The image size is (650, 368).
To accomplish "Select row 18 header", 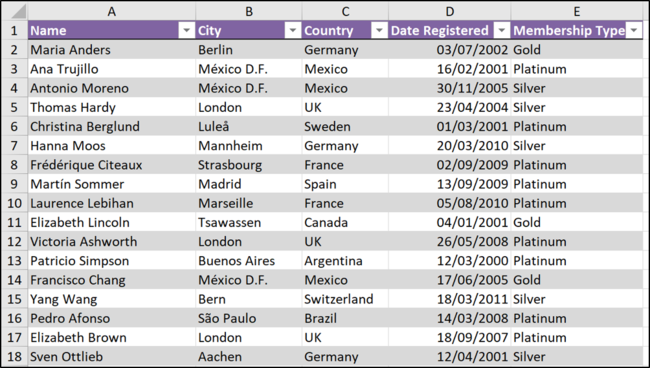I will [14, 357].
